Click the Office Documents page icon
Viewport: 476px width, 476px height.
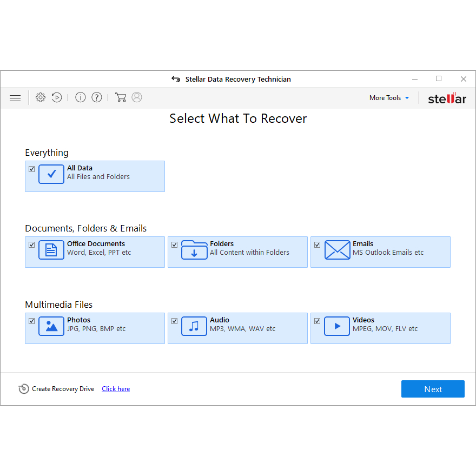pos(51,250)
